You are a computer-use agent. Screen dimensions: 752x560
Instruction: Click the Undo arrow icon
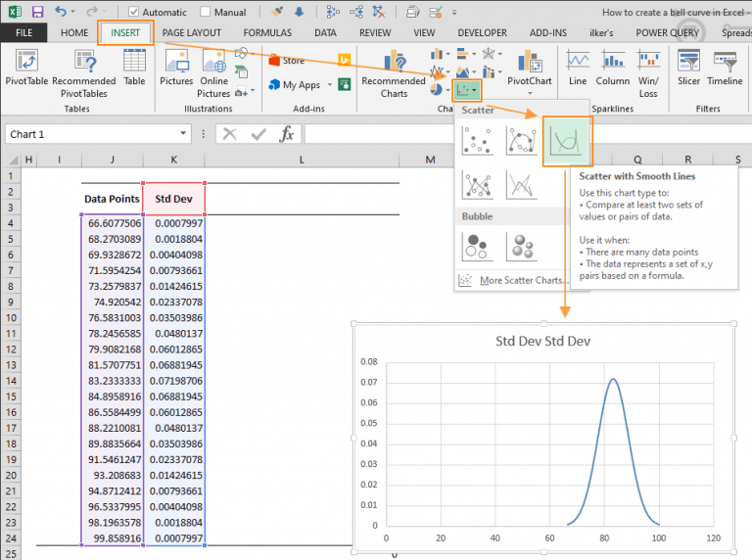click(61, 12)
